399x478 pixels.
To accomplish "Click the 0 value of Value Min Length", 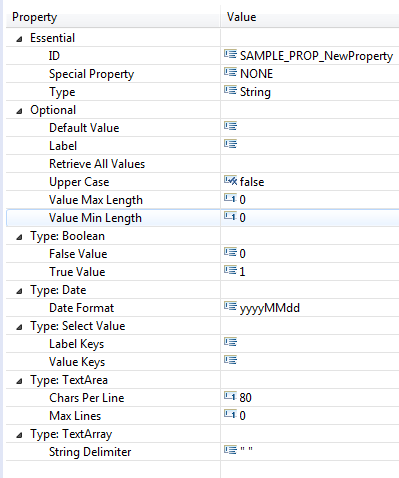I will [242, 218].
